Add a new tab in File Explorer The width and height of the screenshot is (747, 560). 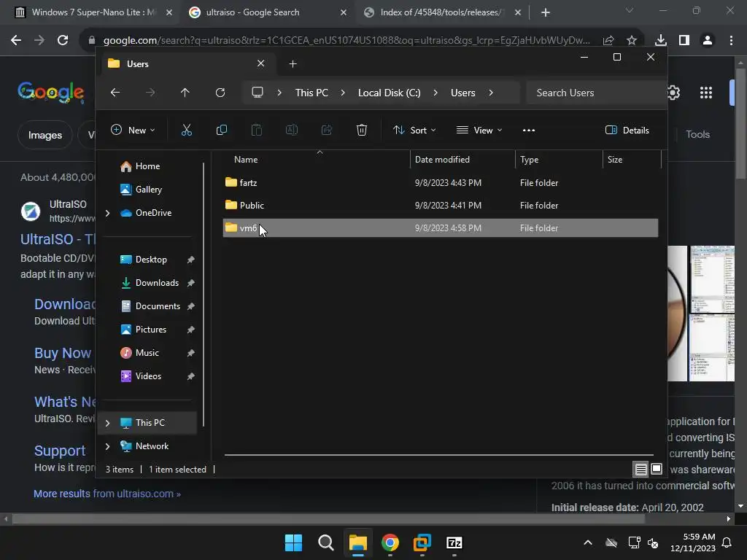click(293, 64)
